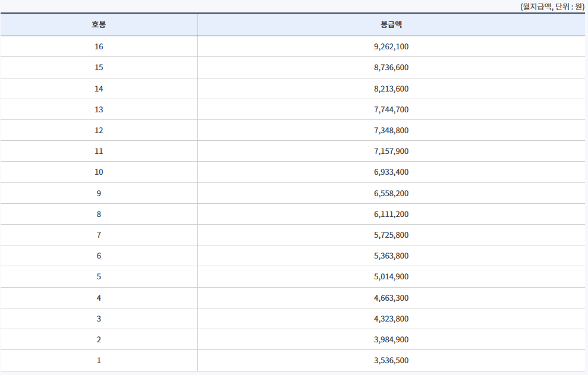Select 호봉 cell 12
588x375 pixels.
click(x=99, y=131)
